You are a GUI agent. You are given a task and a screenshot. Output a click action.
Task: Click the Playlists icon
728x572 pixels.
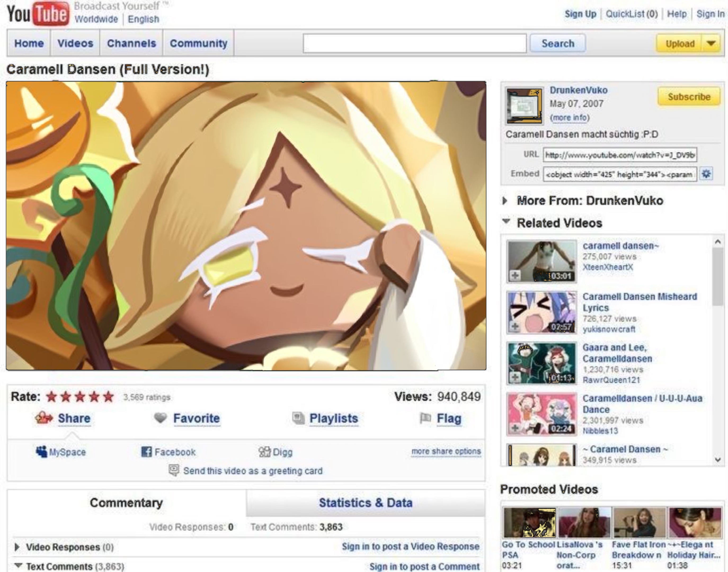[298, 418]
